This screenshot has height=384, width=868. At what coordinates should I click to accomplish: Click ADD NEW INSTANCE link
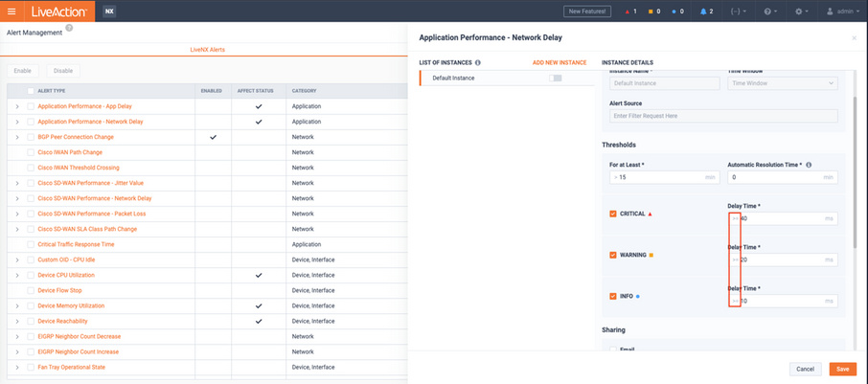[x=560, y=62]
